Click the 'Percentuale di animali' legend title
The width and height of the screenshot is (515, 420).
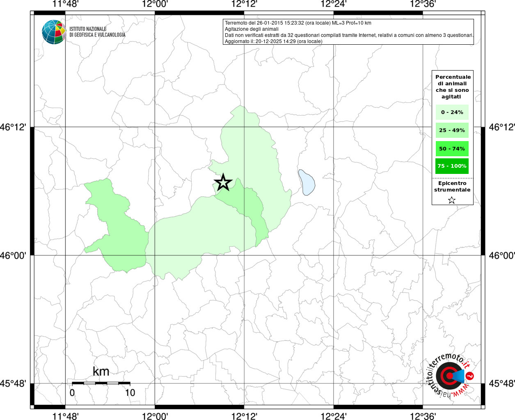point(453,87)
